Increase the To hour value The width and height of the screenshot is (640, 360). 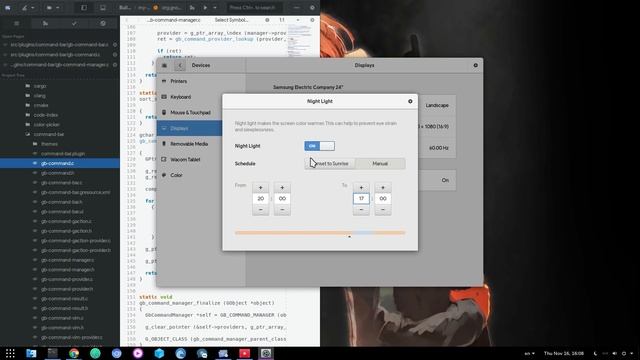pos(361,187)
